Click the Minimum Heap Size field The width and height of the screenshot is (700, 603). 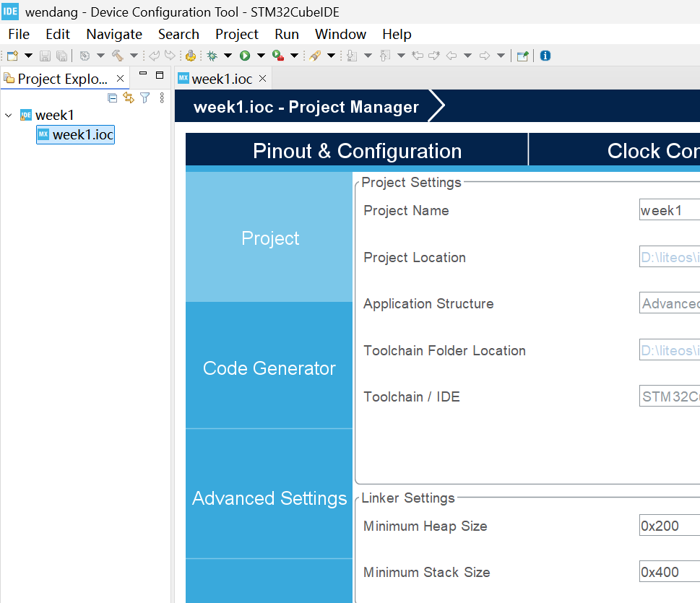[670, 525]
